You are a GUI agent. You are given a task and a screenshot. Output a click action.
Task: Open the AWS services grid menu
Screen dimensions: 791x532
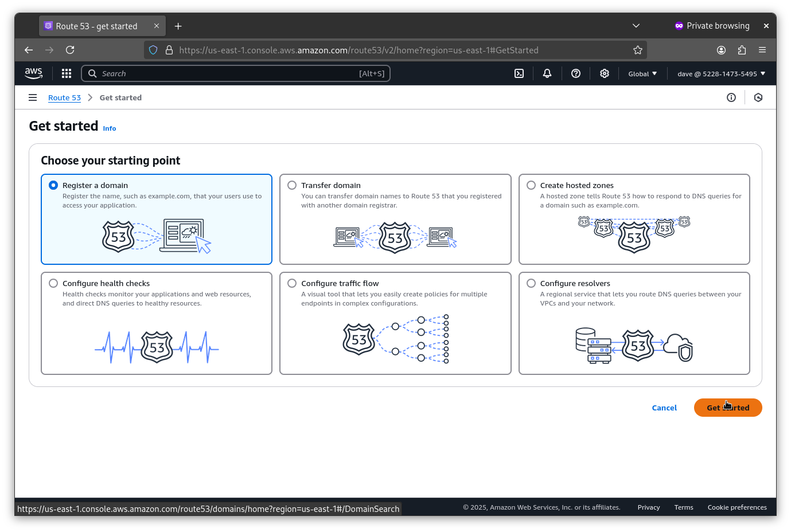67,73
